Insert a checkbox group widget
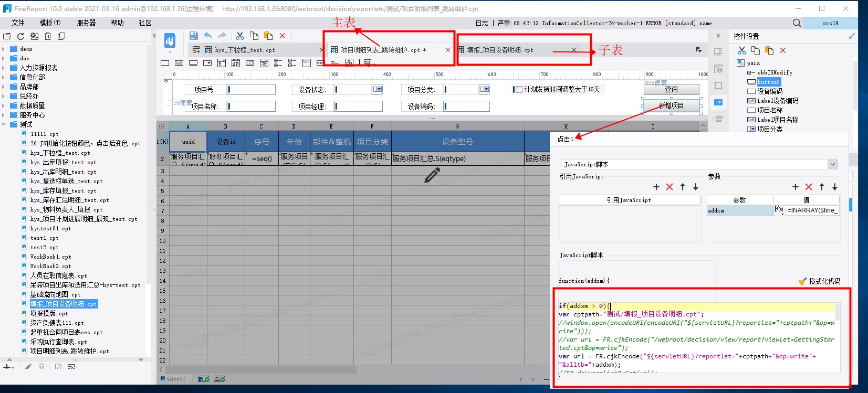 (292, 63)
